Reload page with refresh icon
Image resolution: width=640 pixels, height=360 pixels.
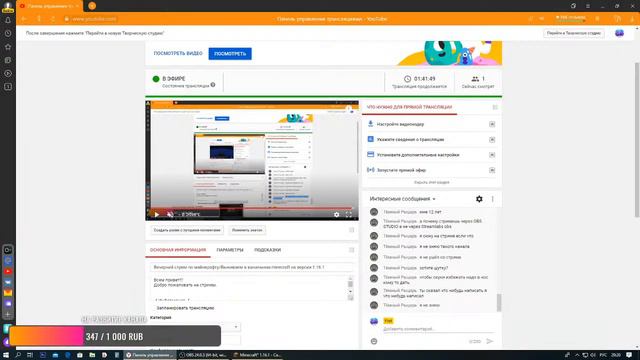(x=53, y=19)
